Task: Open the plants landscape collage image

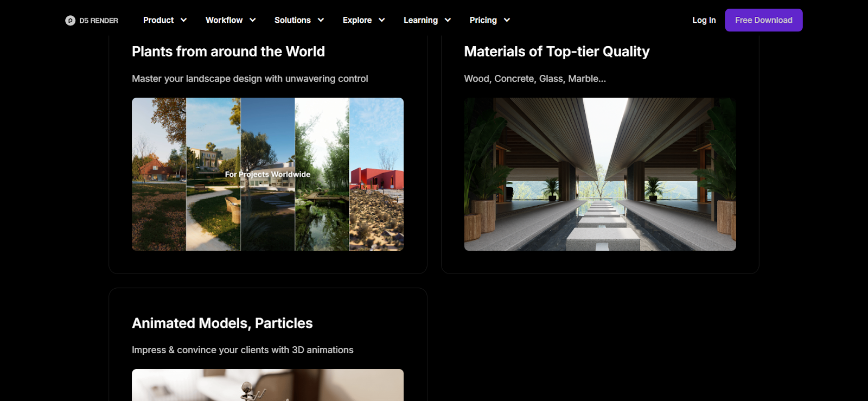Action: [267, 174]
